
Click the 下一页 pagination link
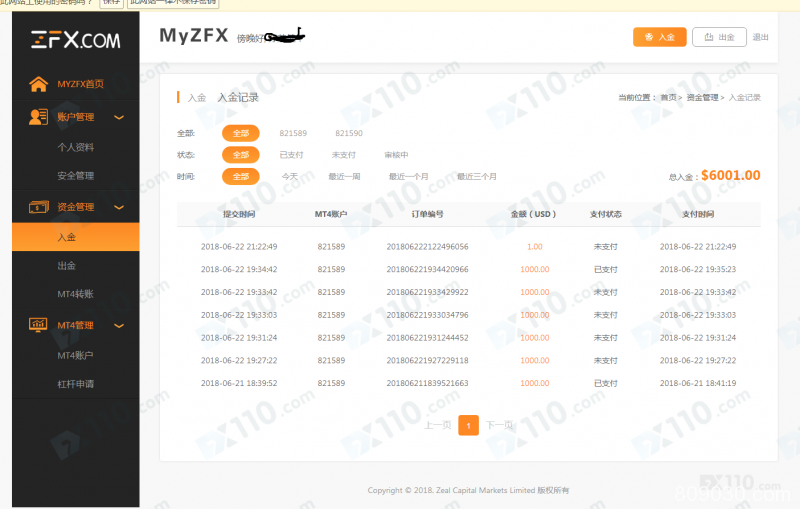coord(499,425)
